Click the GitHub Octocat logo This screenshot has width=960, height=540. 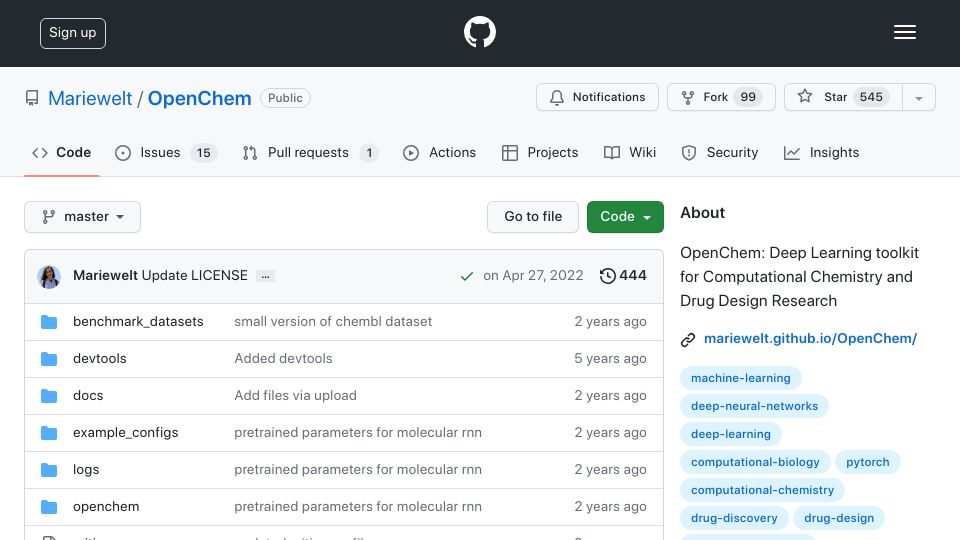click(479, 32)
